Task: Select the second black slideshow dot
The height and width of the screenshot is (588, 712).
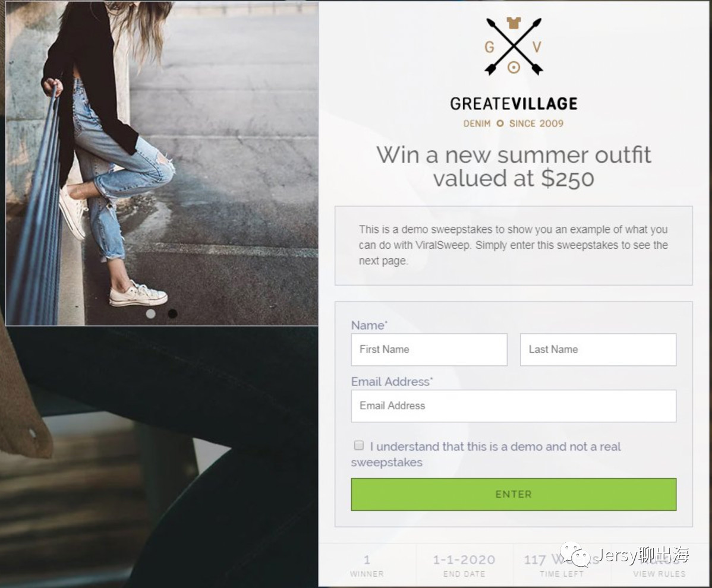Action: point(172,314)
